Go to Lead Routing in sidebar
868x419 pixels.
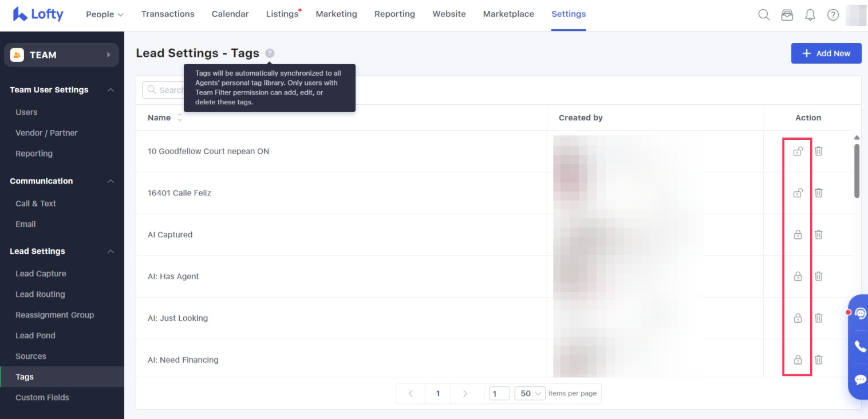(x=40, y=294)
